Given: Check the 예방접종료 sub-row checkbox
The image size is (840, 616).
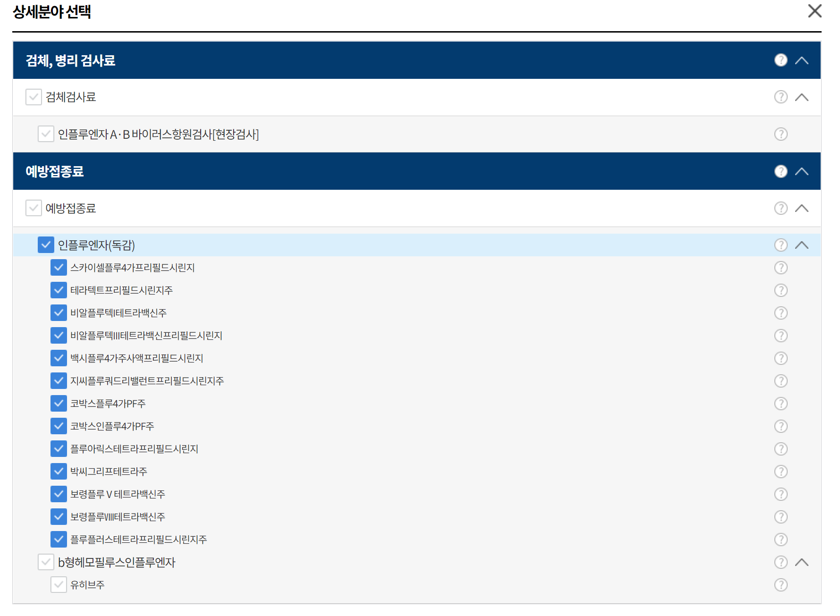Looking at the screenshot, I should click(34, 208).
